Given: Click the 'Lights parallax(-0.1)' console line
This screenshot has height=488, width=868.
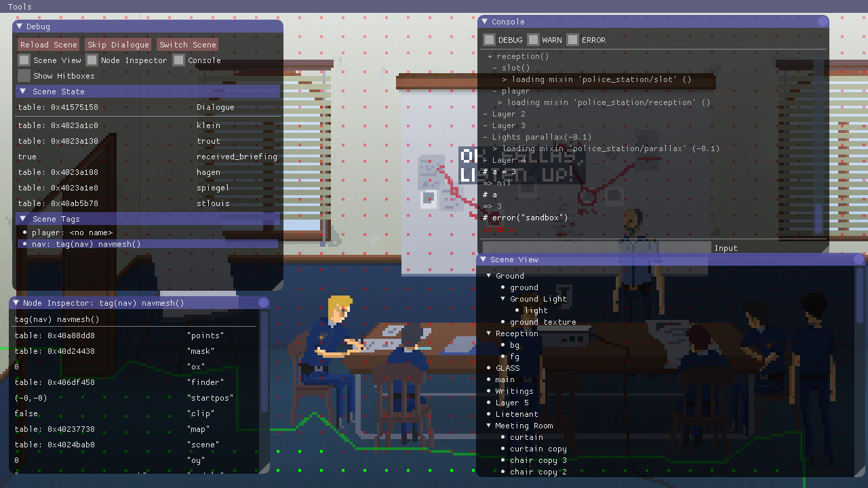Looking at the screenshot, I should [537, 137].
